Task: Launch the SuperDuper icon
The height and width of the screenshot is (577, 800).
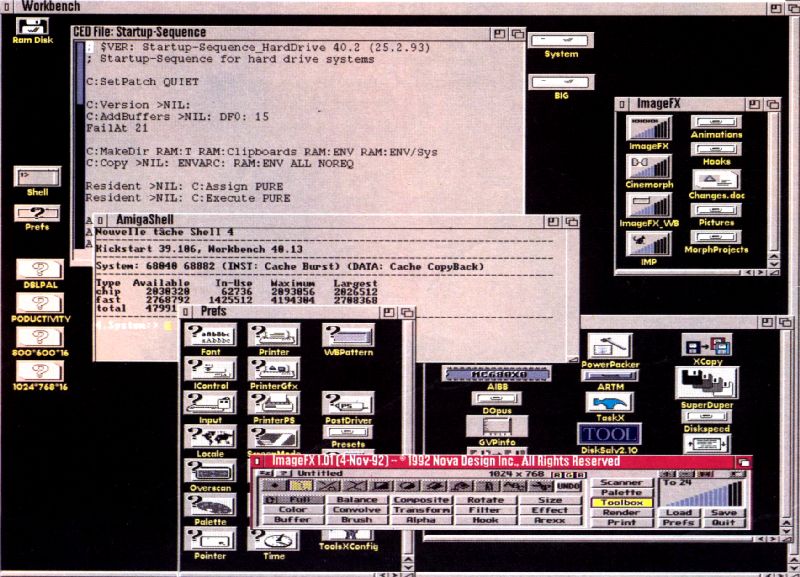Action: coord(707,384)
